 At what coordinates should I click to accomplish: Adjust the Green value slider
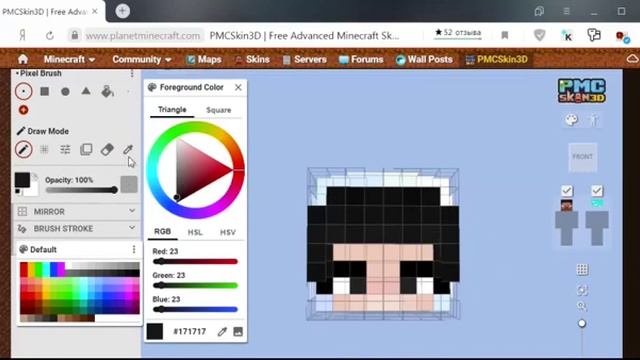pyautogui.click(x=195, y=285)
